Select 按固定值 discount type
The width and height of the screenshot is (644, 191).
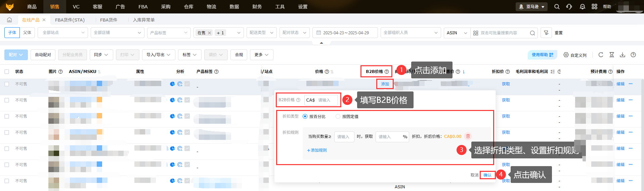click(x=338, y=116)
